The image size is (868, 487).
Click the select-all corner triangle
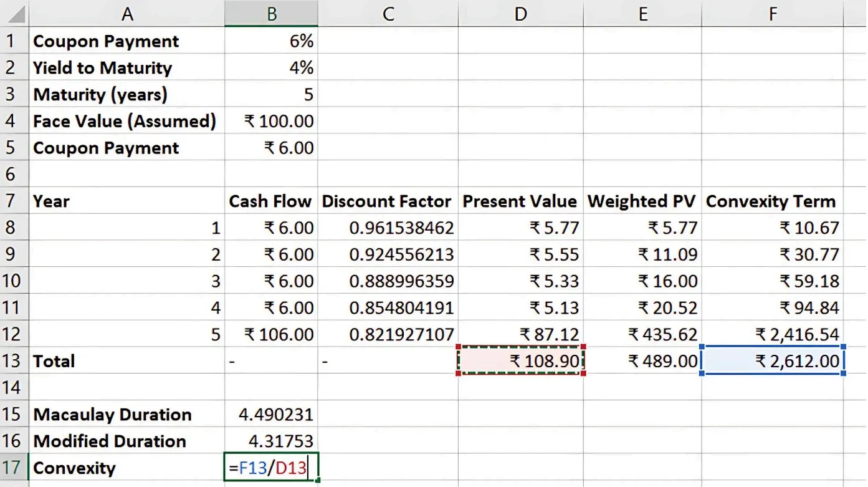(x=14, y=14)
